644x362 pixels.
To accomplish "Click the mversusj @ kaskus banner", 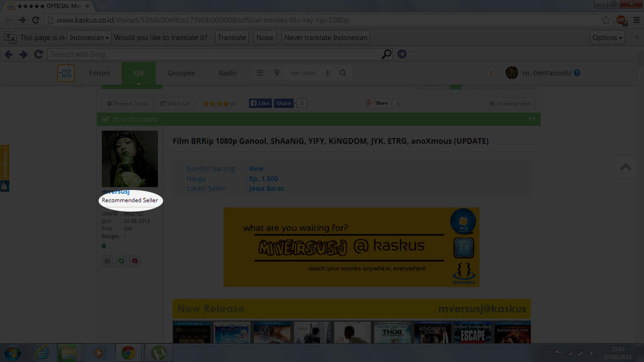I will [351, 247].
